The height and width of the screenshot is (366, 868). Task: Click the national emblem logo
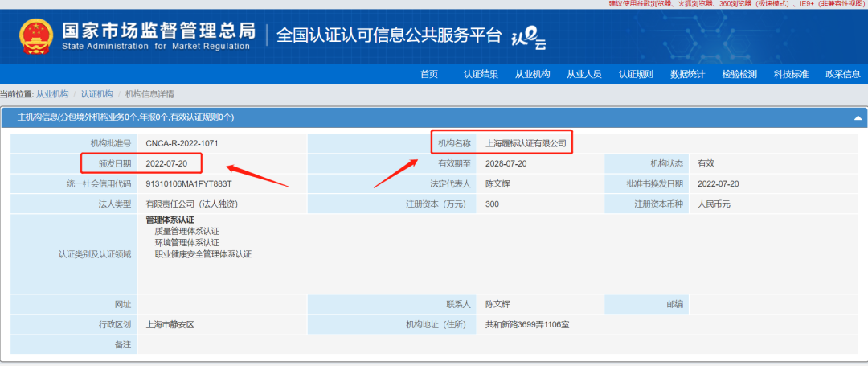(x=36, y=36)
